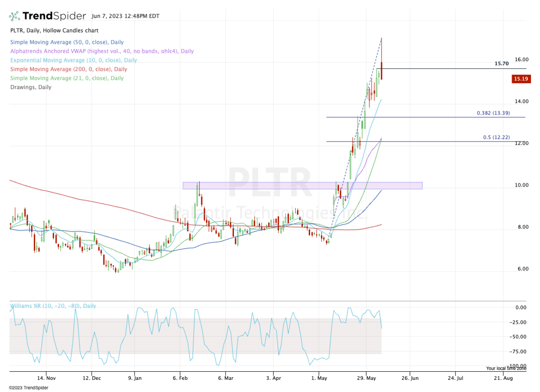This screenshot has height=392, width=540.
Task: Click the '6. Feb' date axis label
Action: tap(181, 378)
